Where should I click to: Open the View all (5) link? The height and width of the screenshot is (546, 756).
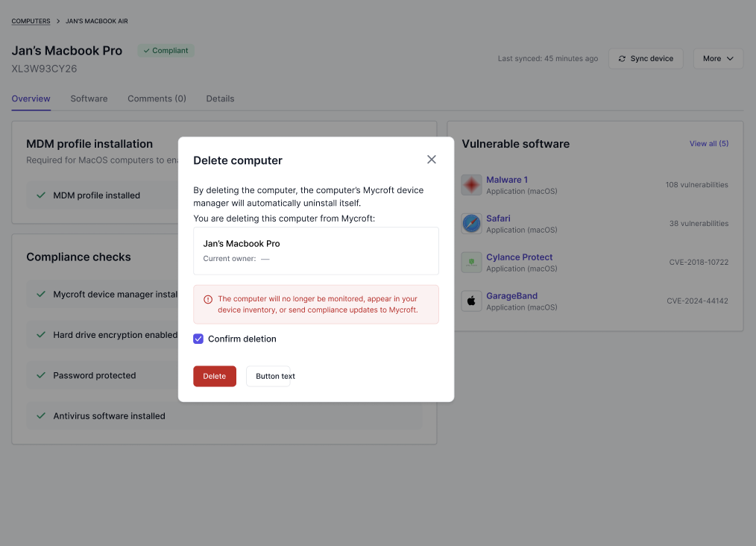coord(709,144)
